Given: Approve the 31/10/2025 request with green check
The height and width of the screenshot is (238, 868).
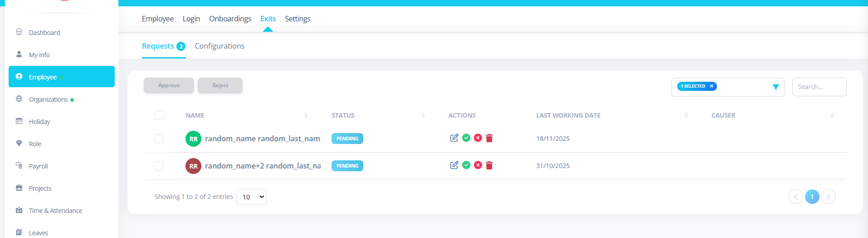Looking at the screenshot, I should point(466,165).
